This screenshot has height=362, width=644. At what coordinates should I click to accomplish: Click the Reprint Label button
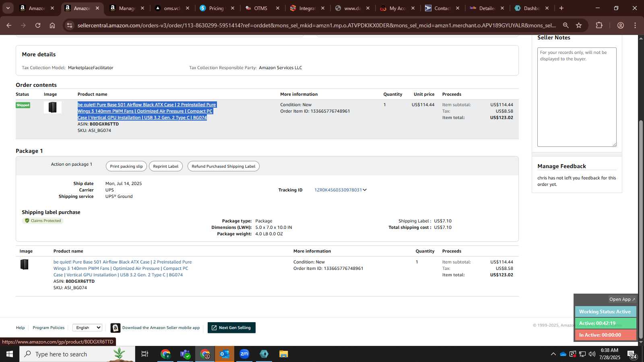165,166
